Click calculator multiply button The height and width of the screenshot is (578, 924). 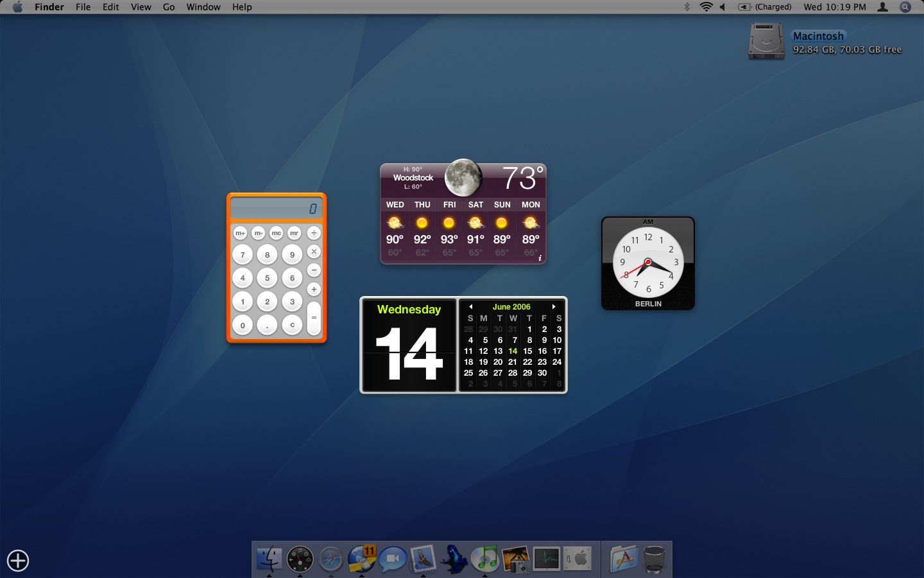click(314, 252)
